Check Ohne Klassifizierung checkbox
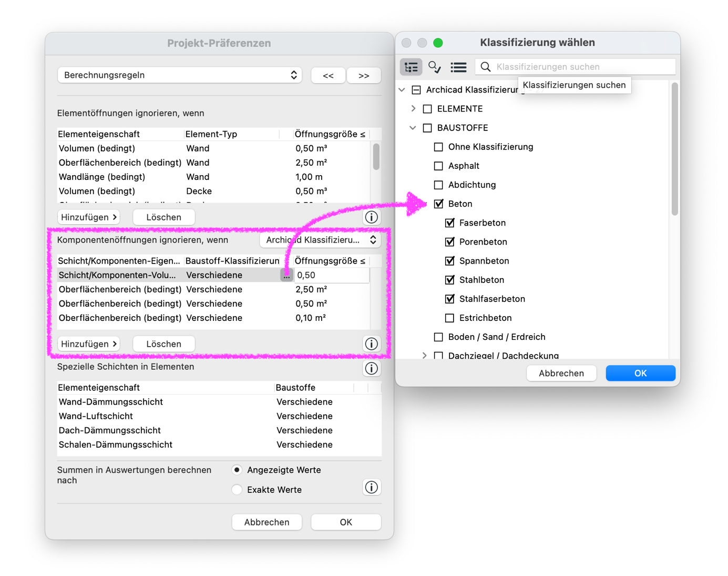728x576 pixels. (438, 147)
